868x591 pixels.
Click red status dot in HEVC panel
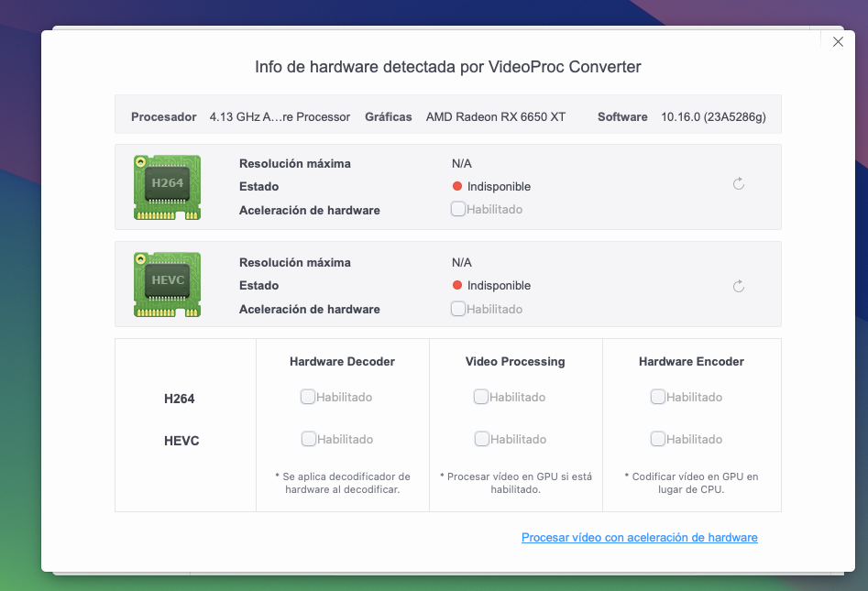[x=457, y=285]
